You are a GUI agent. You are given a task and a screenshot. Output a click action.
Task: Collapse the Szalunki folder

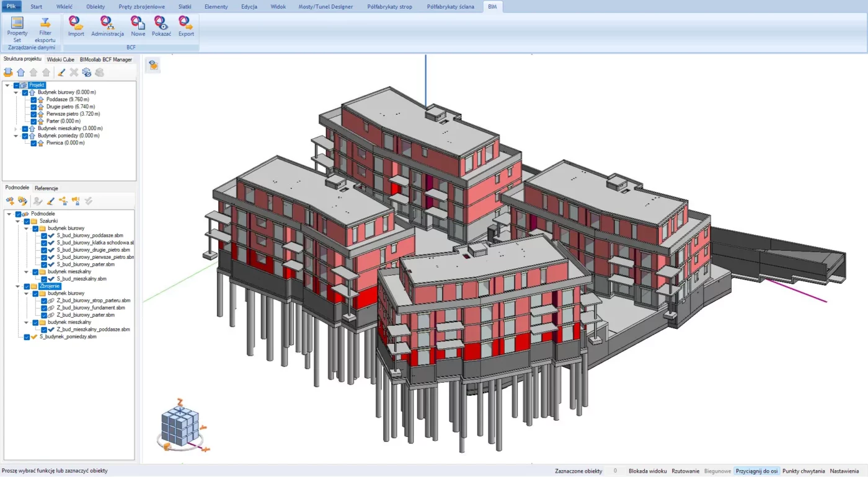(x=17, y=221)
